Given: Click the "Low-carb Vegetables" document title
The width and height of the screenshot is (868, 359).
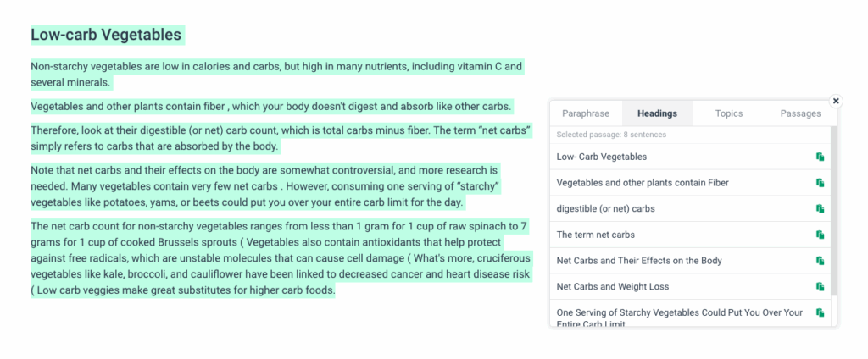Looking at the screenshot, I should click(x=106, y=35).
